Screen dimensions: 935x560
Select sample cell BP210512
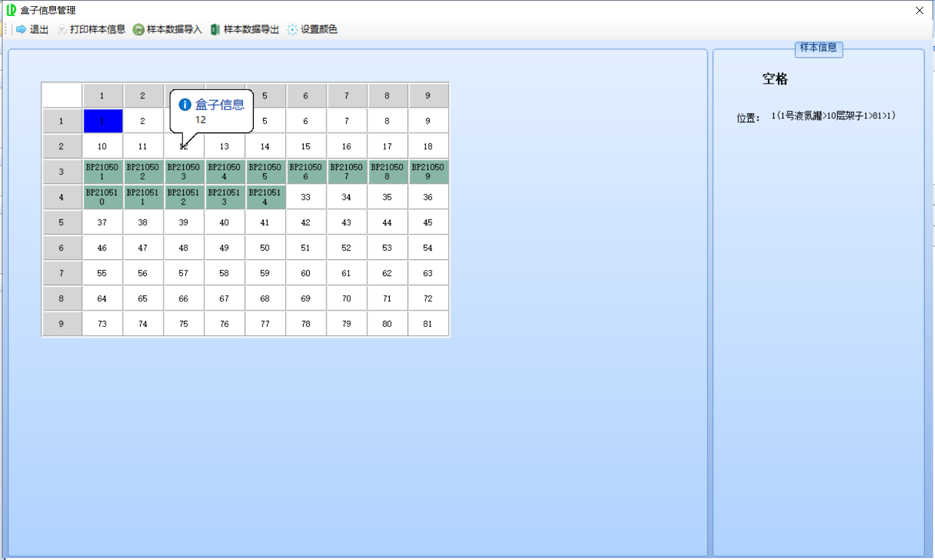tap(184, 197)
